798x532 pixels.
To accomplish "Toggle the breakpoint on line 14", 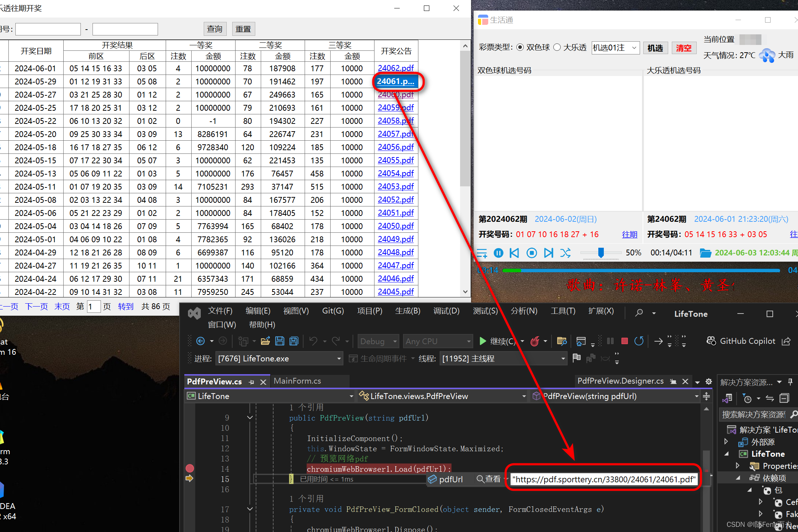I will point(189,468).
